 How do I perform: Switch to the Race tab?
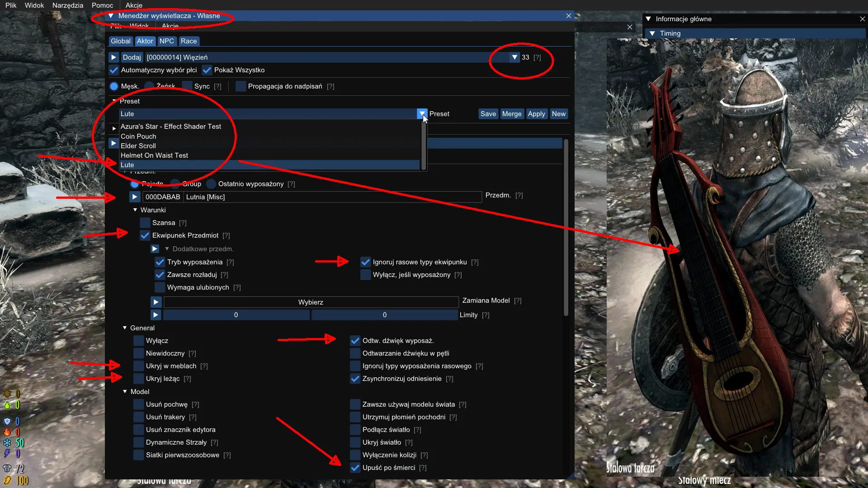(x=189, y=41)
